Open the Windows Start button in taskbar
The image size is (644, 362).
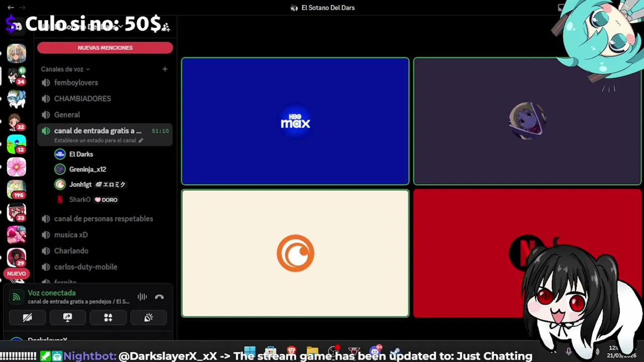point(250,350)
